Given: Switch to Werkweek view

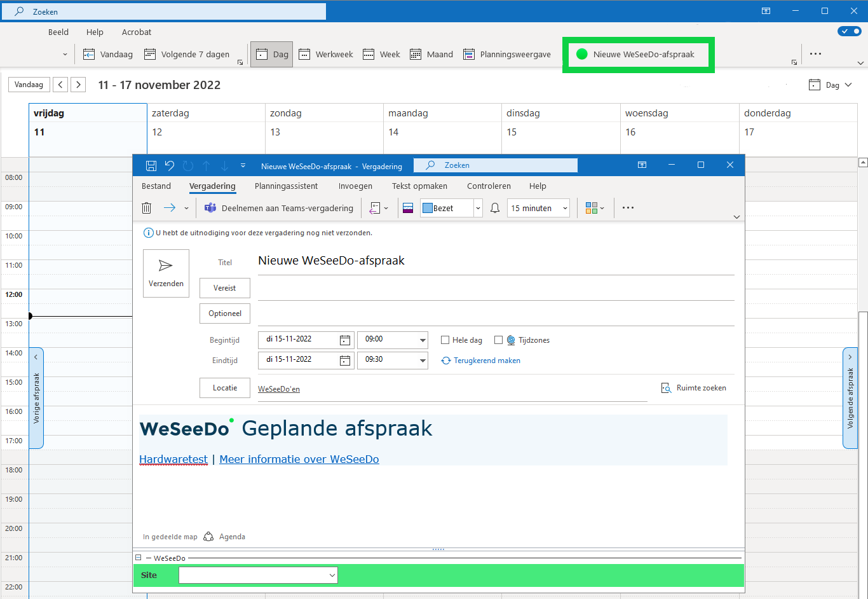Looking at the screenshot, I should [325, 54].
